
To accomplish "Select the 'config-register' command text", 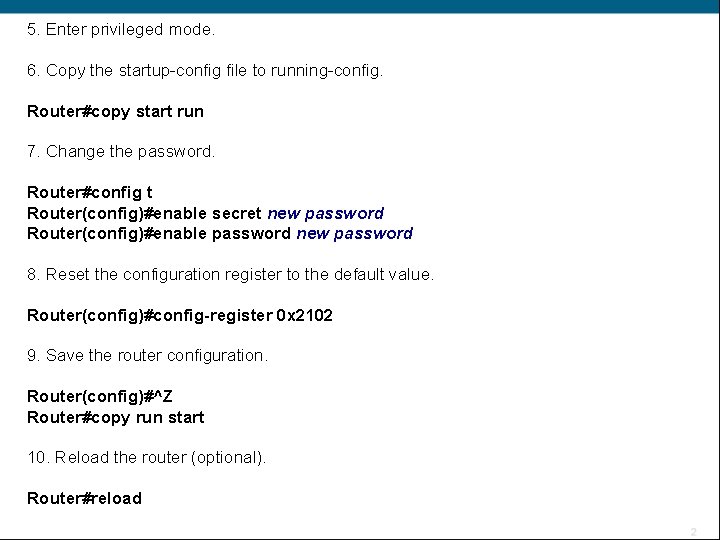I will (210, 316).
